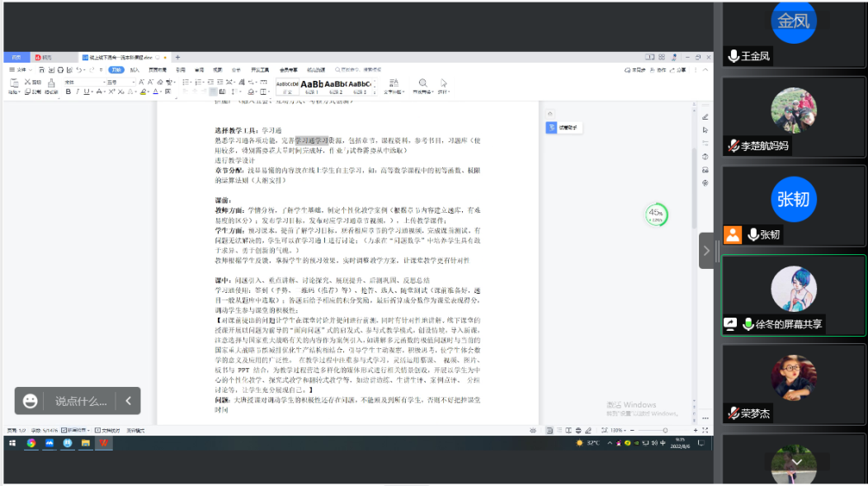The image size is (868, 486).
Task: Open the find and replace magnifier tool
Action: click(x=422, y=83)
